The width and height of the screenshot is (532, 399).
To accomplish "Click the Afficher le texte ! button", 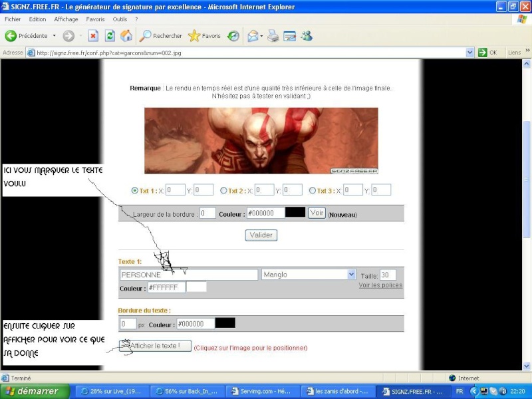I will [155, 346].
